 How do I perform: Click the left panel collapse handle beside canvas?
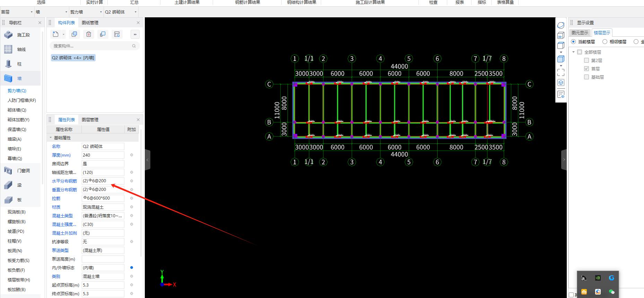coord(148,160)
